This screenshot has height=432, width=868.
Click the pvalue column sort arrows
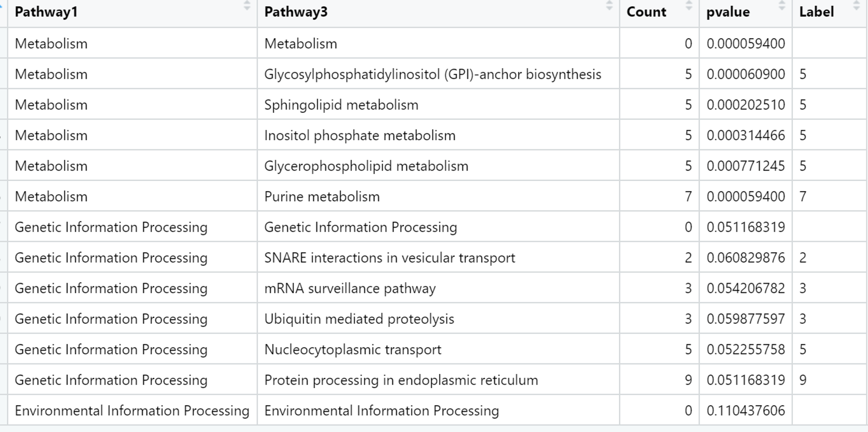pos(782,6)
